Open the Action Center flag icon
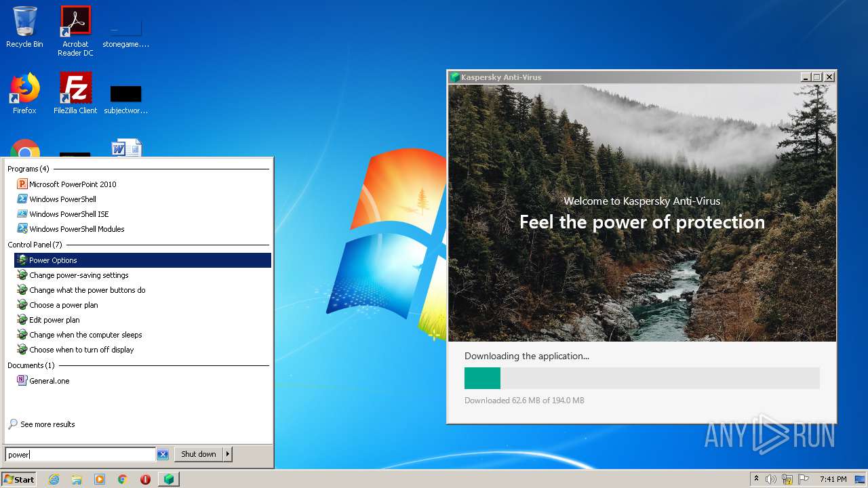 coord(804,479)
